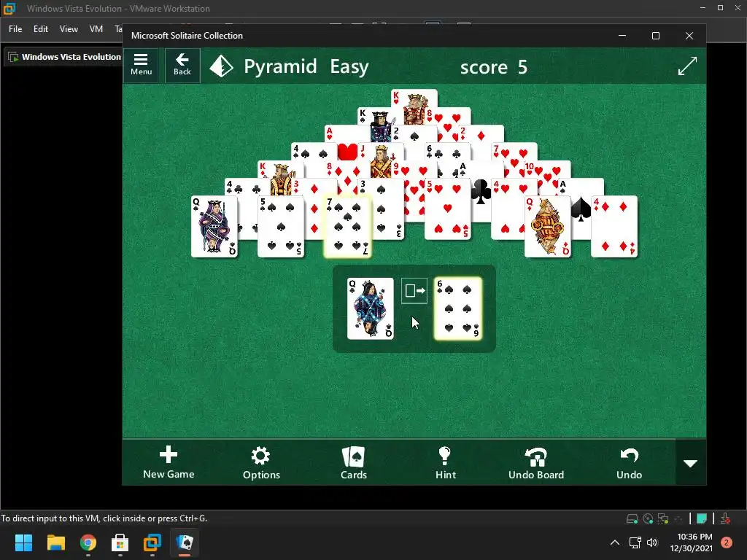This screenshot has width=747, height=560.
Task: Request a Hint with the lightbulb
Action: pyautogui.click(x=446, y=462)
